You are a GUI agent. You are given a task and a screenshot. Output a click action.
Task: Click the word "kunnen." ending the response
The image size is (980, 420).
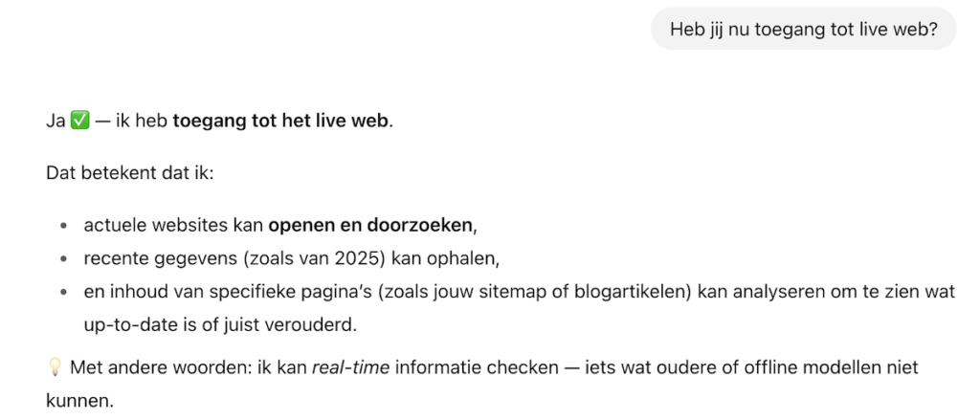[79, 400]
